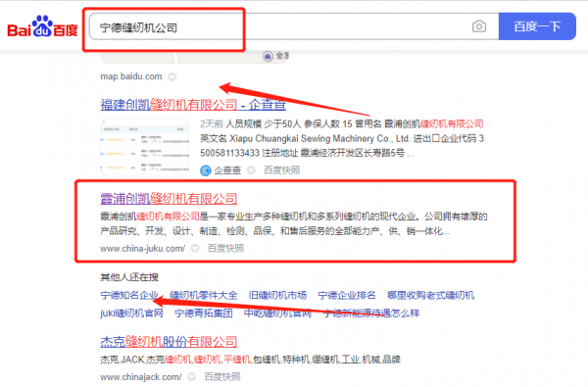
Task: Click the 其他人还在搜 heading text
Action: (129, 277)
